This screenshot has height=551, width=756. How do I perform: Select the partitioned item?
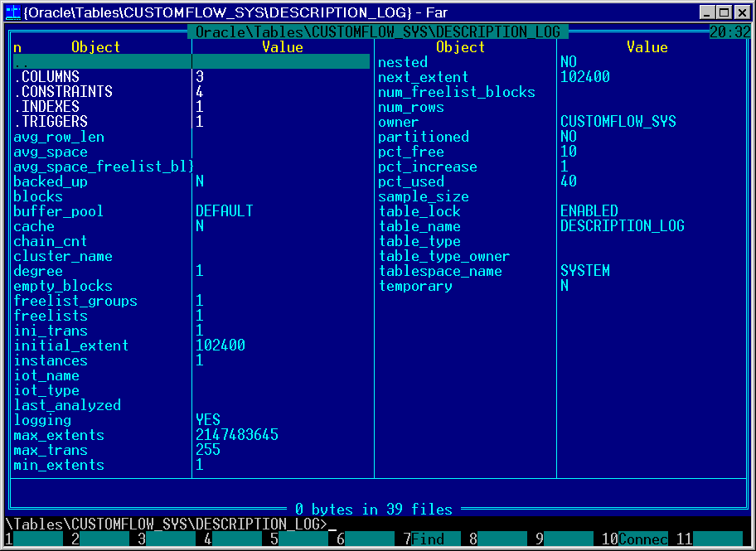[x=424, y=137]
